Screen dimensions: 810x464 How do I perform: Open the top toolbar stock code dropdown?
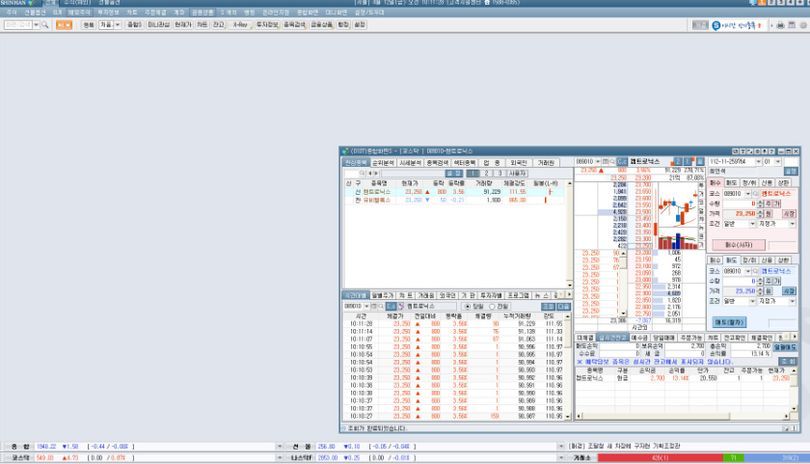click(36, 25)
